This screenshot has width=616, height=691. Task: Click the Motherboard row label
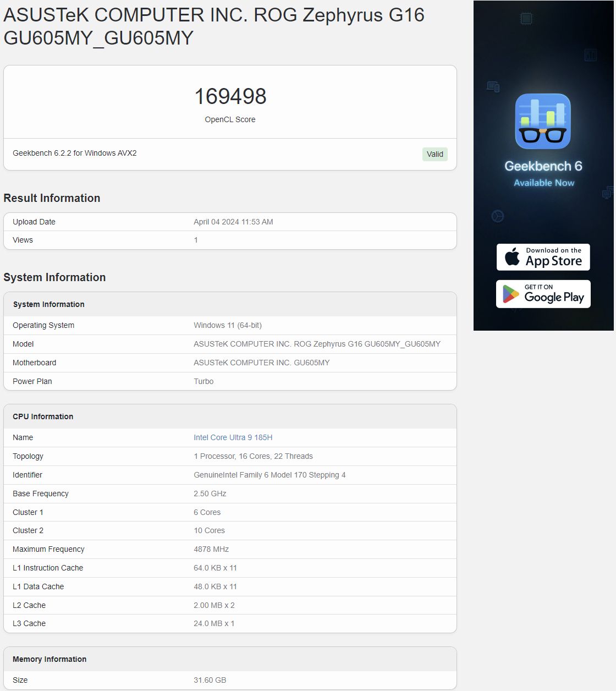pos(35,363)
